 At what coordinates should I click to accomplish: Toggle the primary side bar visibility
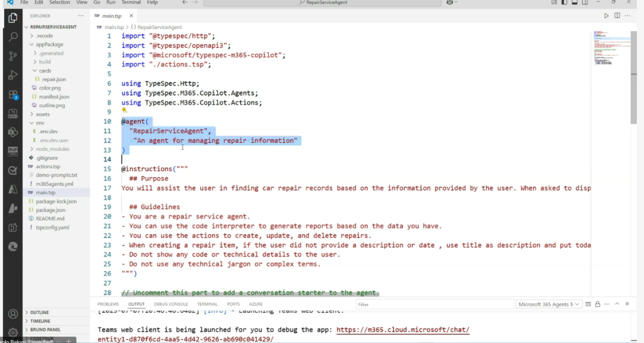(x=564, y=3)
